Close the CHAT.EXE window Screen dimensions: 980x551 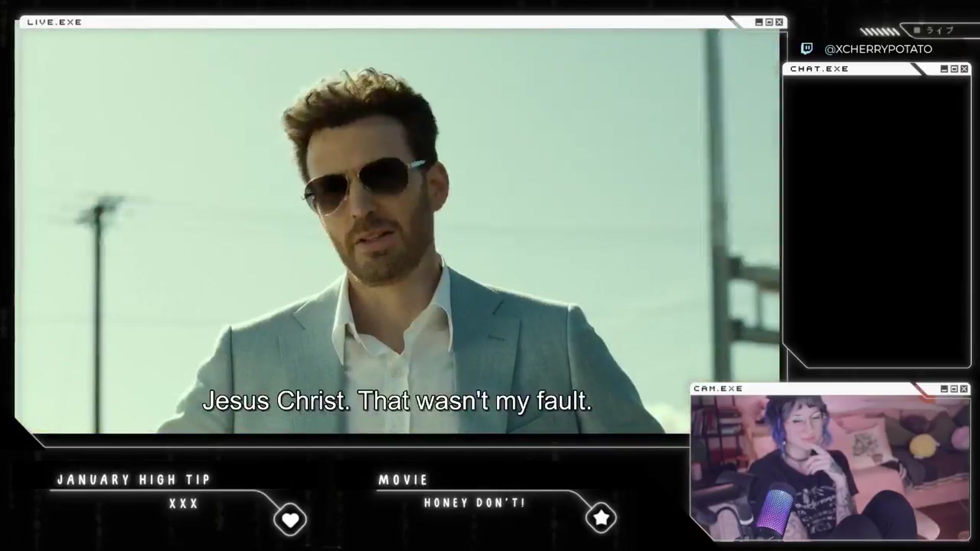(x=964, y=69)
